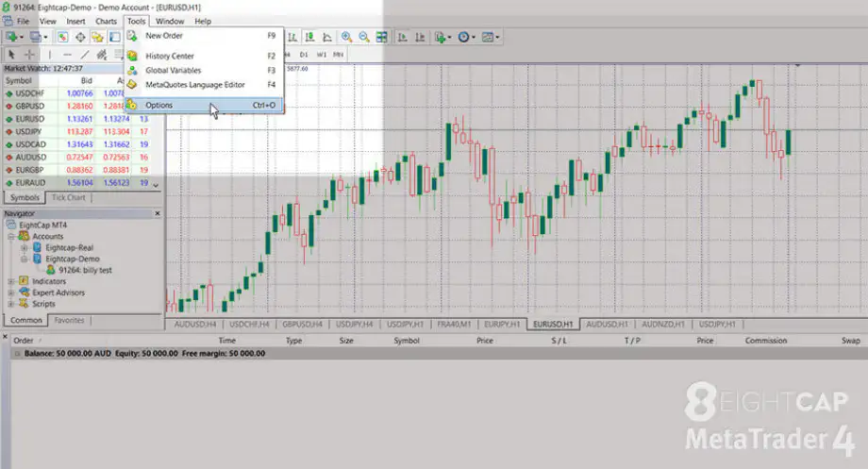This screenshot has width=868, height=469.
Task: Open MetaQuotes Language Editor from menu
Action: [195, 84]
